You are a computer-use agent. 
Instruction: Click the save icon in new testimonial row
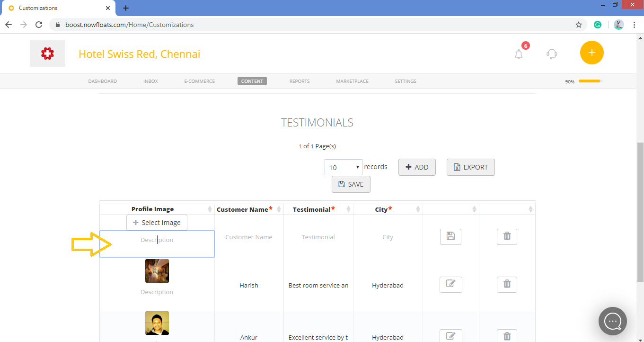point(450,236)
